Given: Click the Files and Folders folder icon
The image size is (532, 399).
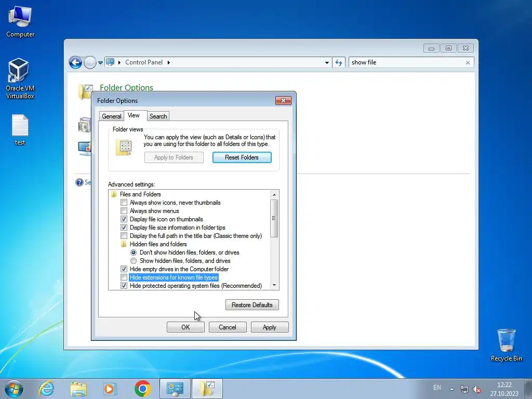Looking at the screenshot, I should tap(114, 194).
